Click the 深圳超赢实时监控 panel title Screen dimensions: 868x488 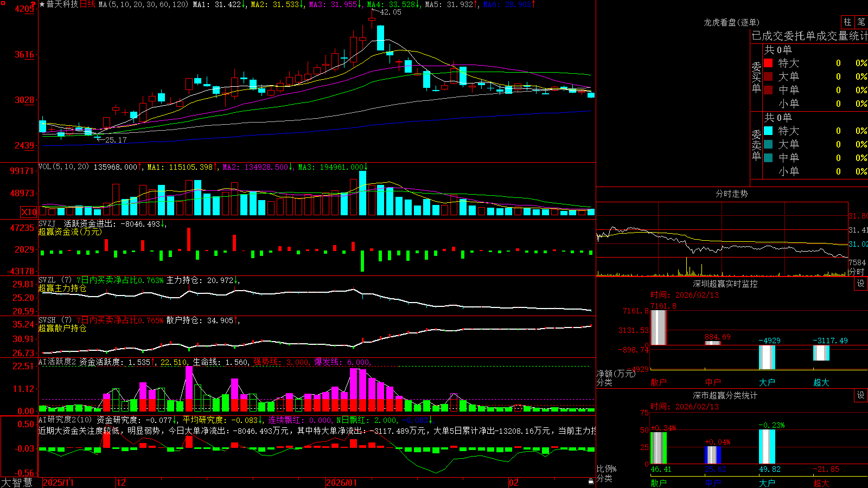(x=725, y=284)
